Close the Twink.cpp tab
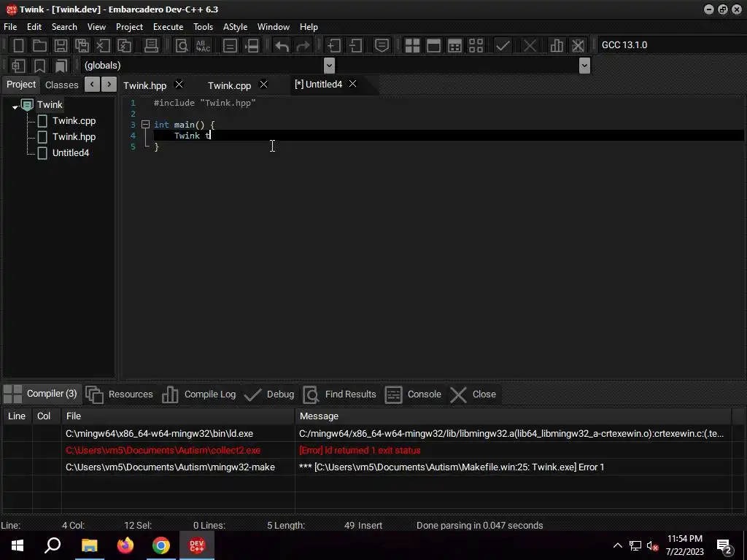Image resolution: width=747 pixels, height=560 pixels. pyautogui.click(x=263, y=84)
